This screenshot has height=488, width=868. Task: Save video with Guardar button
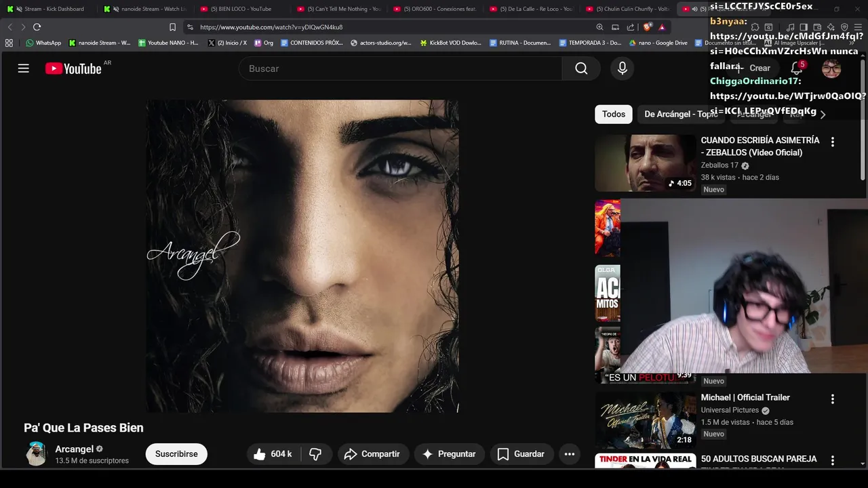(x=521, y=454)
